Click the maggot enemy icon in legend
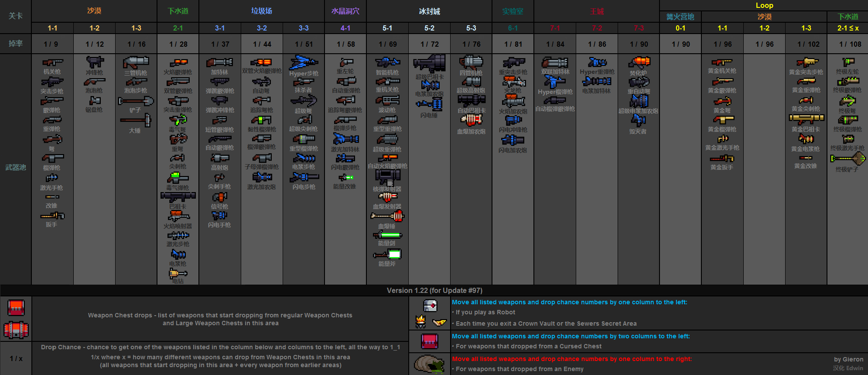The height and width of the screenshot is (375, 868). click(x=429, y=364)
